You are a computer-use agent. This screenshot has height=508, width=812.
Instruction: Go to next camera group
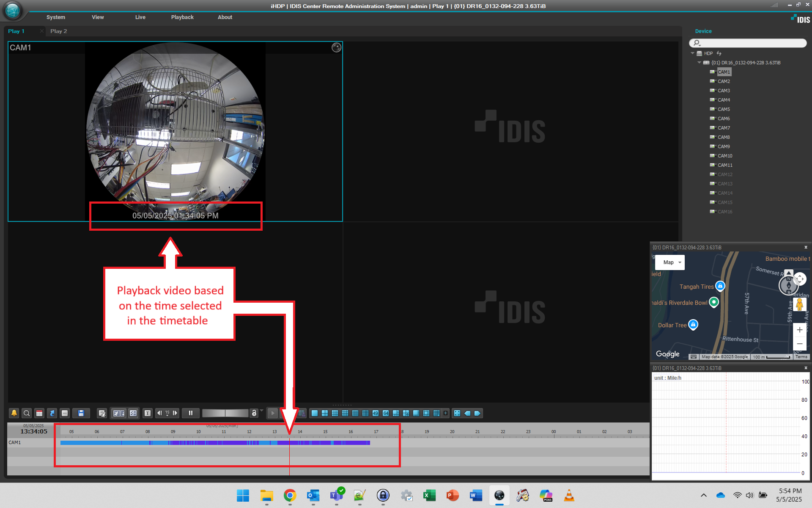coord(477,413)
